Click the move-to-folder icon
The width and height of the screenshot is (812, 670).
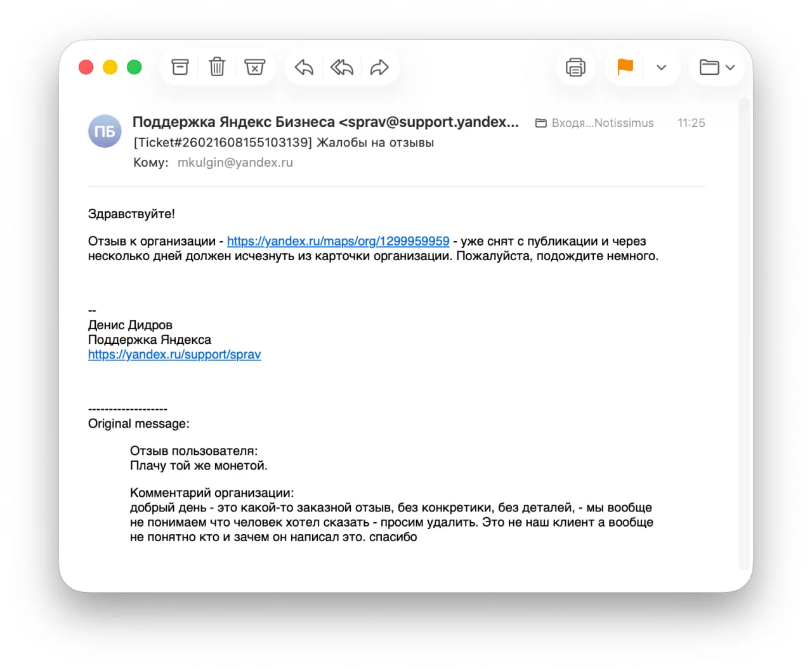[709, 67]
